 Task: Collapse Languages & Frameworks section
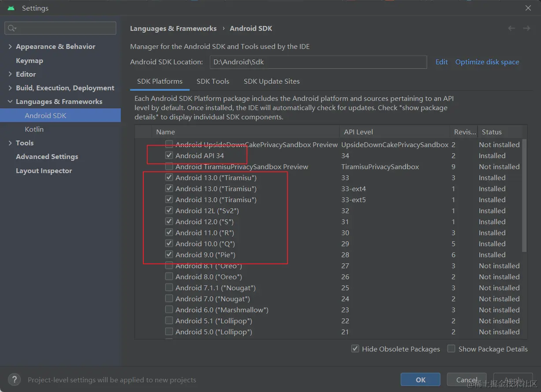[x=10, y=102]
